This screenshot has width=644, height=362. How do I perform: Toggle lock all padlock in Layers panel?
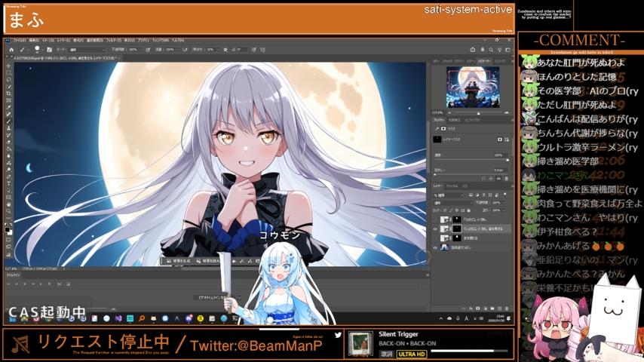[x=468, y=210]
